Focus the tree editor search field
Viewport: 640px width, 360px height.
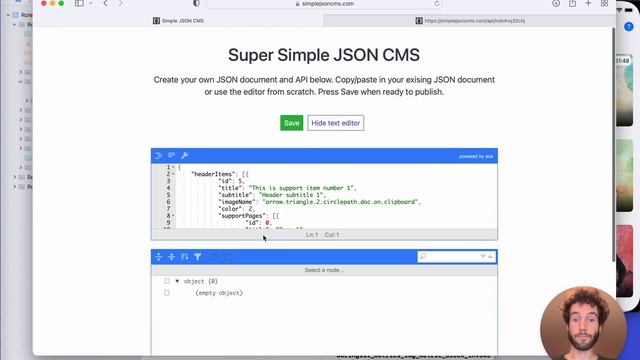pyautogui.click(x=452, y=256)
